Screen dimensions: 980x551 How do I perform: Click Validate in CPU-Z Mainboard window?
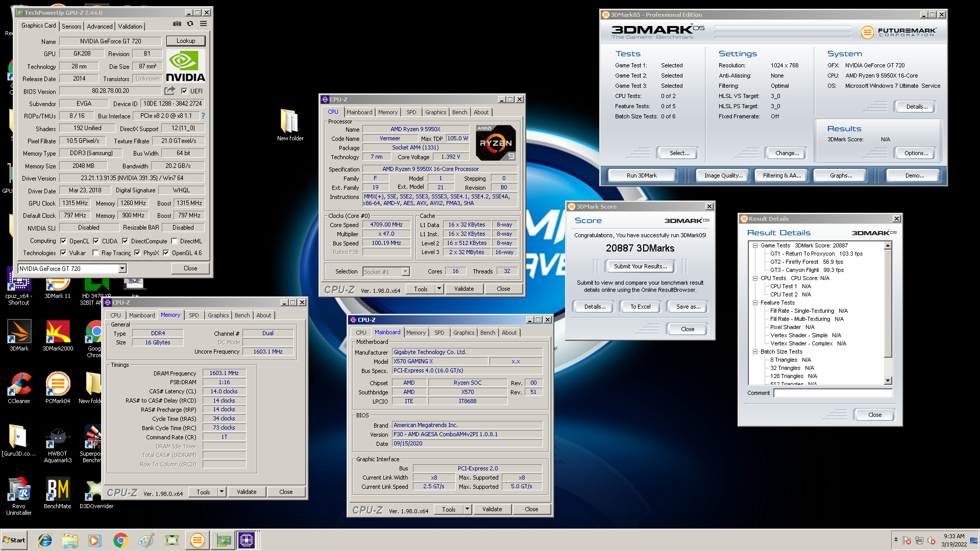[x=492, y=509]
